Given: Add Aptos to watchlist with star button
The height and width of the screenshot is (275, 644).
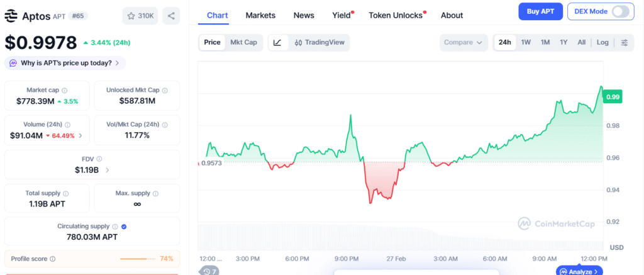Looking at the screenshot, I should click(140, 16).
